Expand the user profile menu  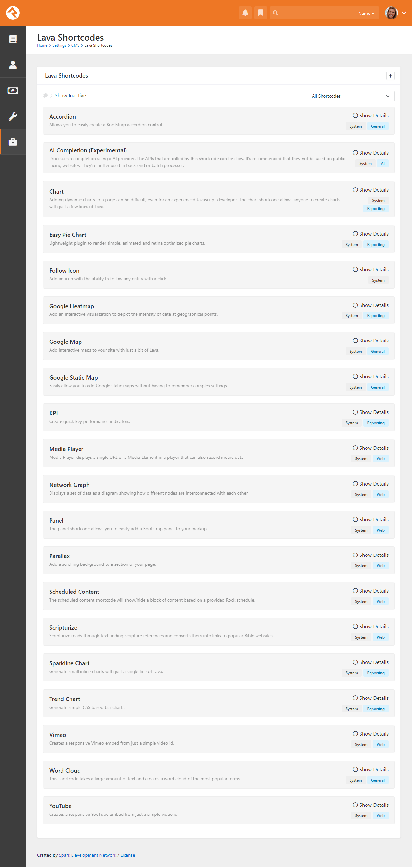click(x=404, y=13)
